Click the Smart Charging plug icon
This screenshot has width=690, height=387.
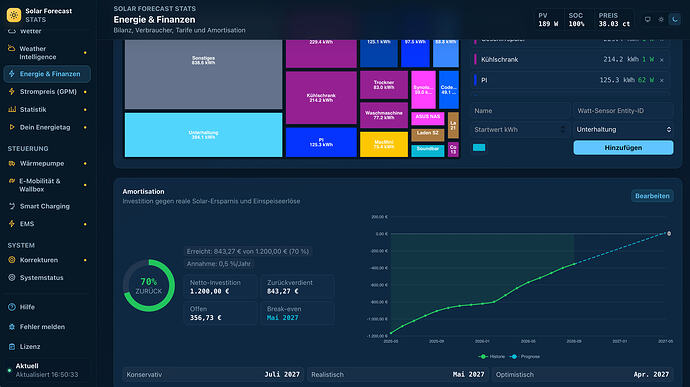12,206
